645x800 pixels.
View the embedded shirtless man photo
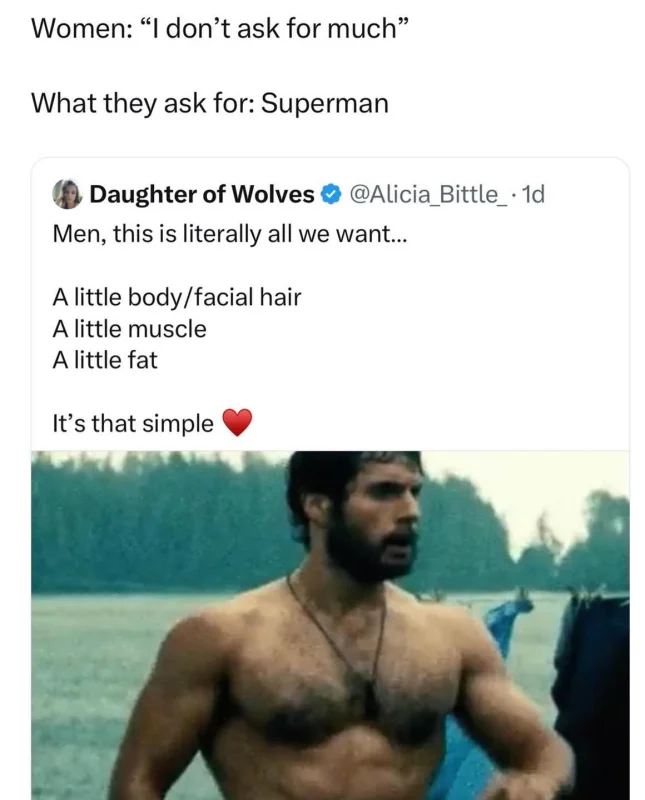click(330, 626)
